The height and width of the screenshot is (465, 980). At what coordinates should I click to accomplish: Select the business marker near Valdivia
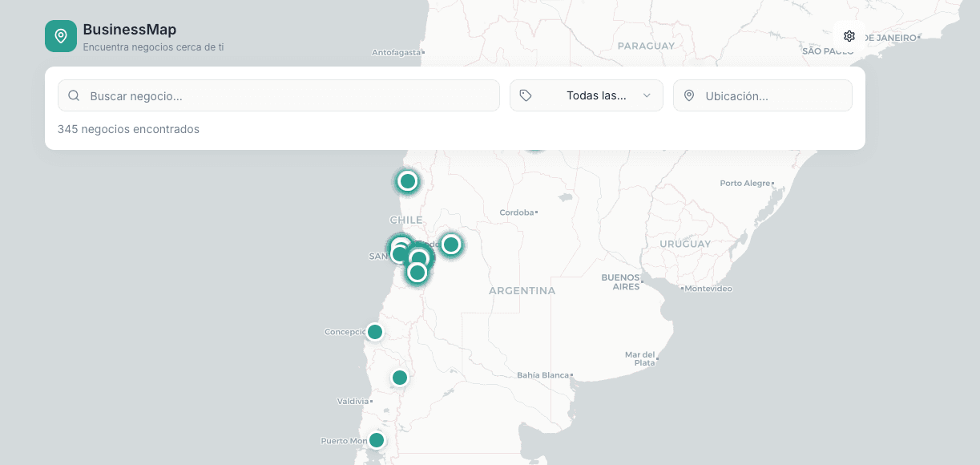[399, 377]
